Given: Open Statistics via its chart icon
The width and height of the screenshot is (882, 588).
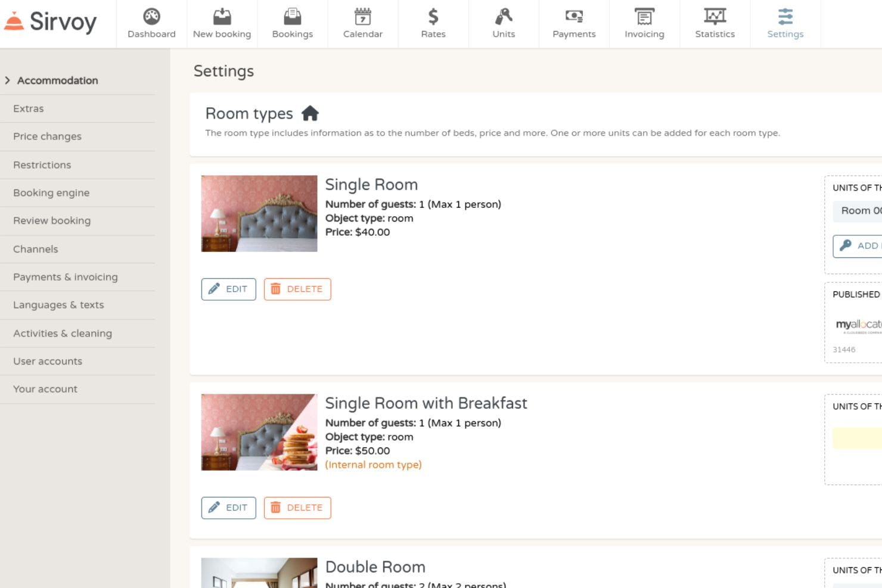Looking at the screenshot, I should tap(715, 18).
